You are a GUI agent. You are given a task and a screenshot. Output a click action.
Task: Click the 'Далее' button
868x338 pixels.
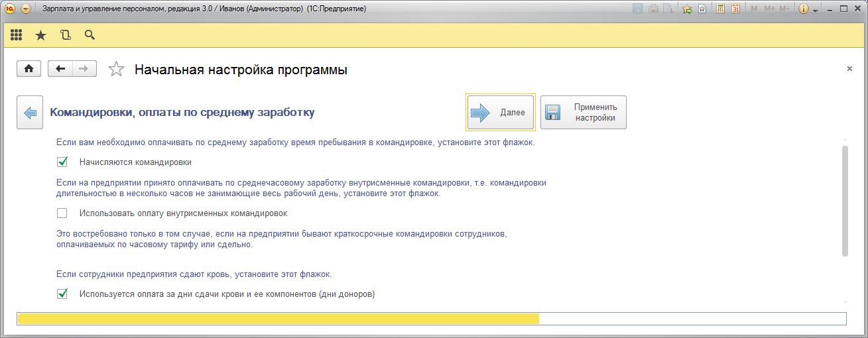coord(500,113)
